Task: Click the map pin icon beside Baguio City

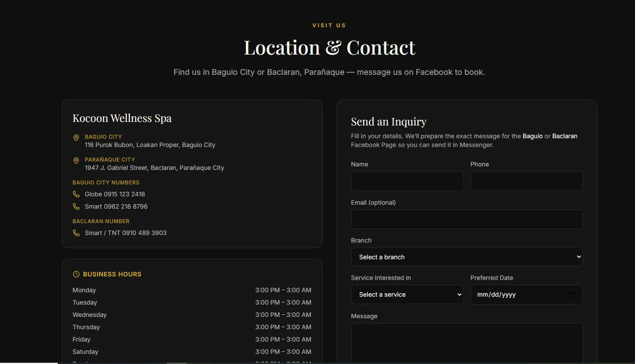Action: coord(76,138)
